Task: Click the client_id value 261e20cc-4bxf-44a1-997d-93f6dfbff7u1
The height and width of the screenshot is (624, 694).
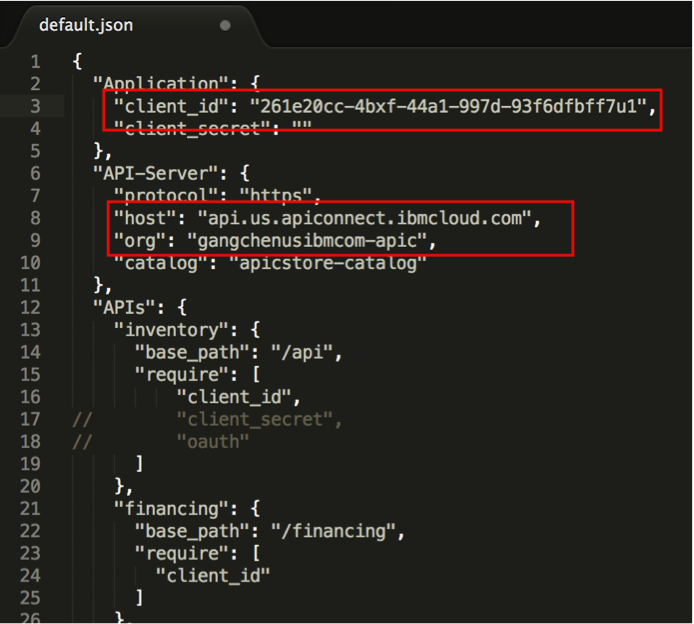Action: pos(447,107)
